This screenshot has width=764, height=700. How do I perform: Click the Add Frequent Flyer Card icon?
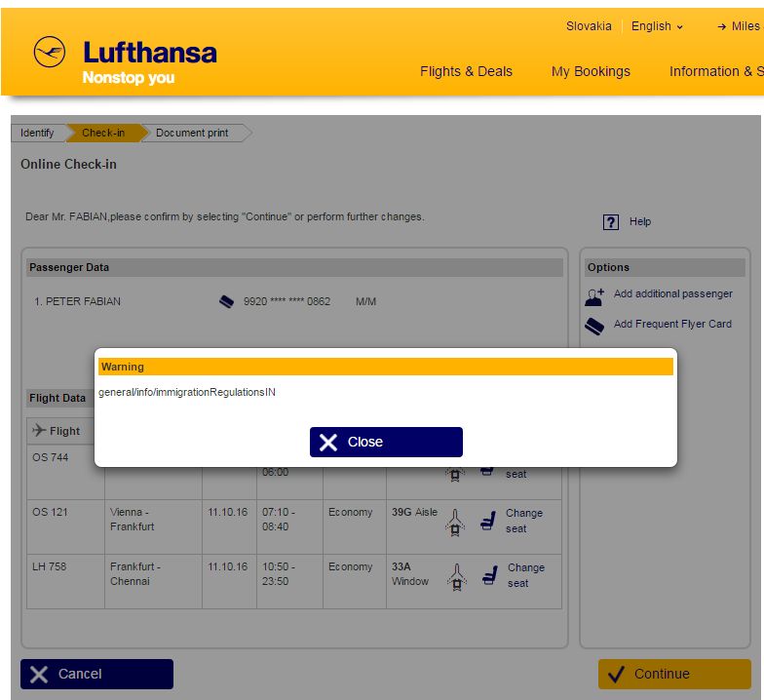pyautogui.click(x=594, y=326)
